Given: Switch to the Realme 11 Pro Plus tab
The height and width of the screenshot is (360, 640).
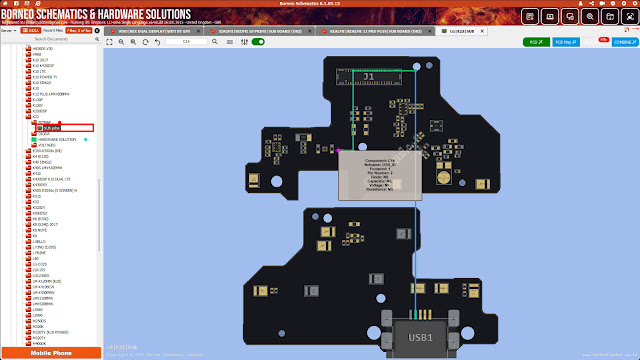Looking at the screenshot, I should pyautogui.click(x=376, y=31).
